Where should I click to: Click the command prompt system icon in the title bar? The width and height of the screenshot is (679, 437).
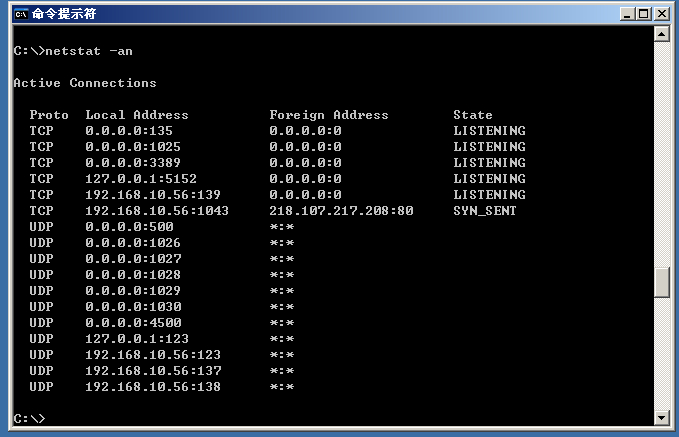(x=21, y=14)
